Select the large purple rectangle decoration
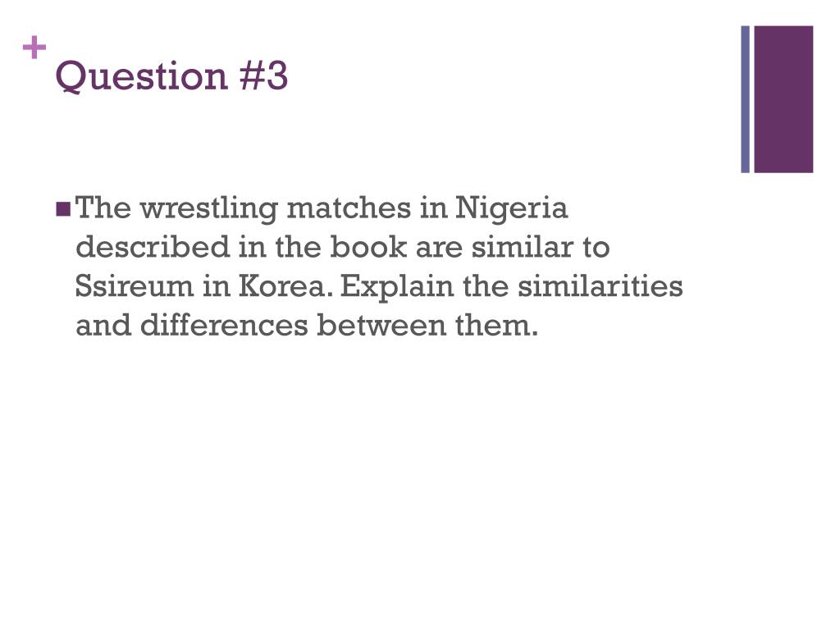Viewport: 840px width, 630px height. 783,99
